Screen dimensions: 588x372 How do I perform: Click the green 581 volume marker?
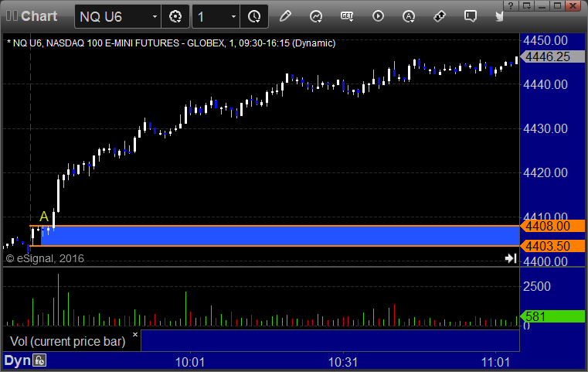point(552,316)
